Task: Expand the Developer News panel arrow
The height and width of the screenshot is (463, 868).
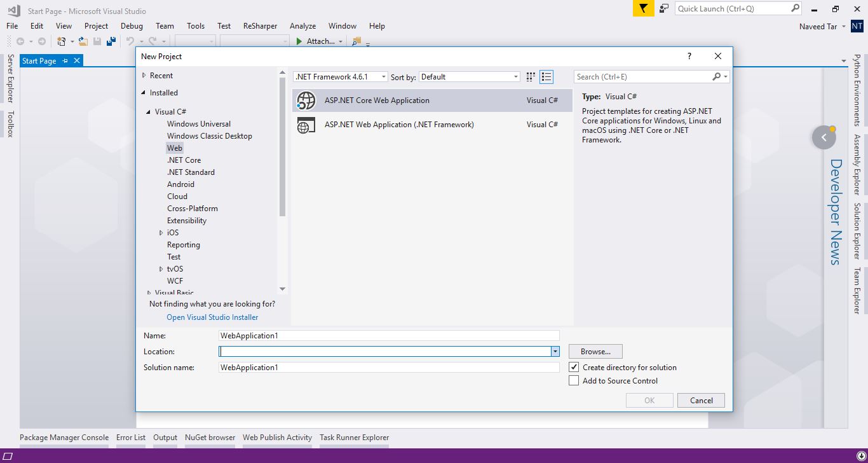Action: (824, 137)
